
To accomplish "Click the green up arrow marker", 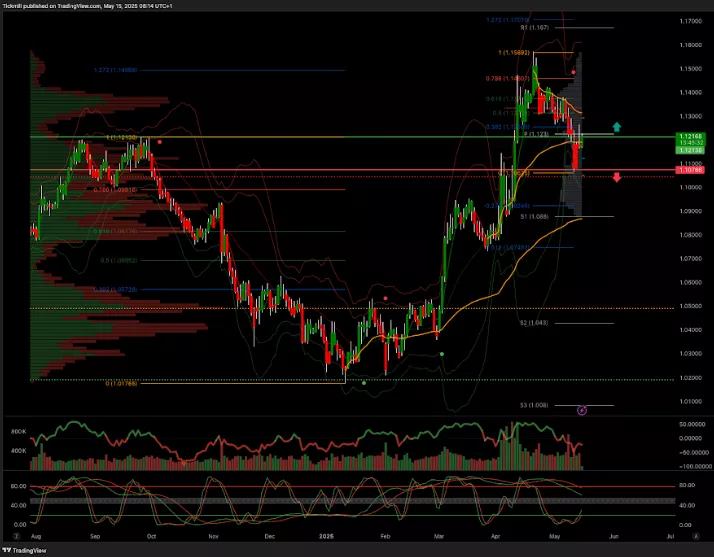I will pos(617,127).
